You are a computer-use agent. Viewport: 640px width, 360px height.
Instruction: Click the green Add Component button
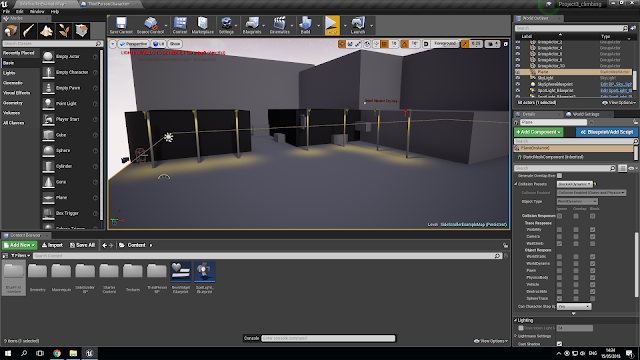538,132
